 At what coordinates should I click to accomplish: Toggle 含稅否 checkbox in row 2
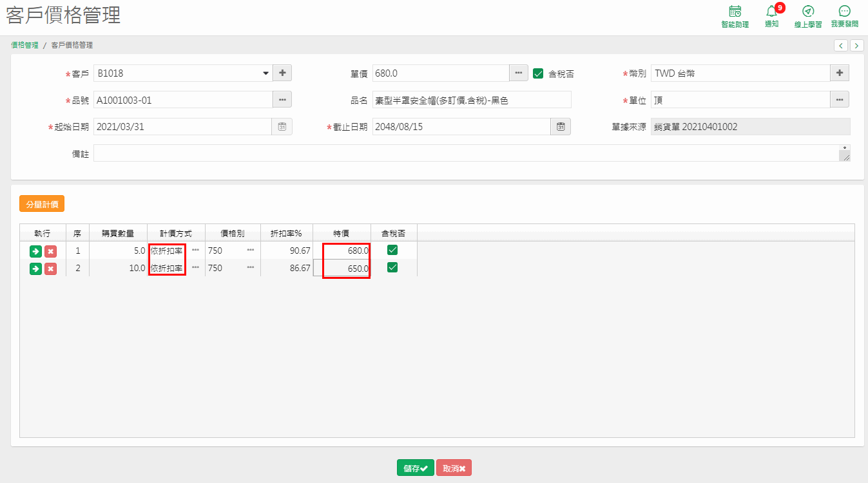[x=392, y=267]
